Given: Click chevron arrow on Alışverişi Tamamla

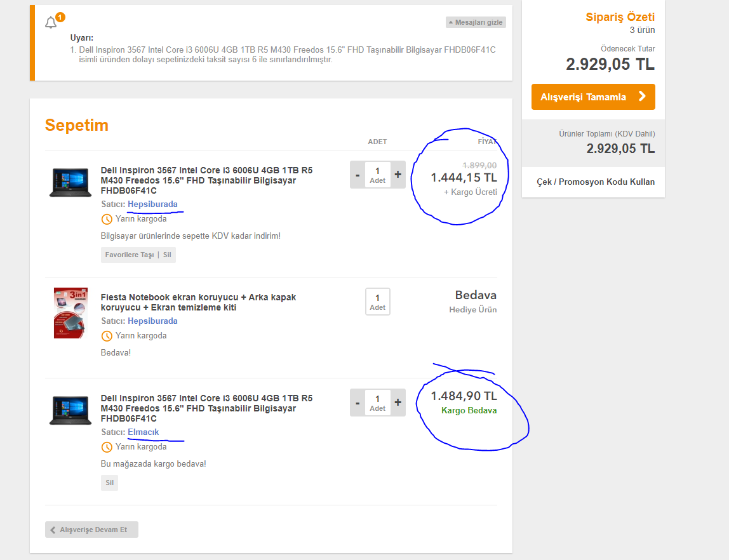Looking at the screenshot, I should (642, 97).
